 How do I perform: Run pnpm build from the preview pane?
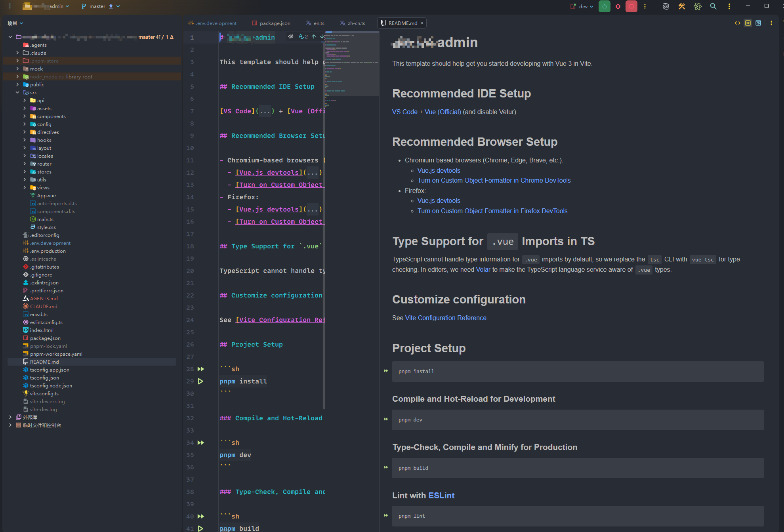tap(386, 467)
